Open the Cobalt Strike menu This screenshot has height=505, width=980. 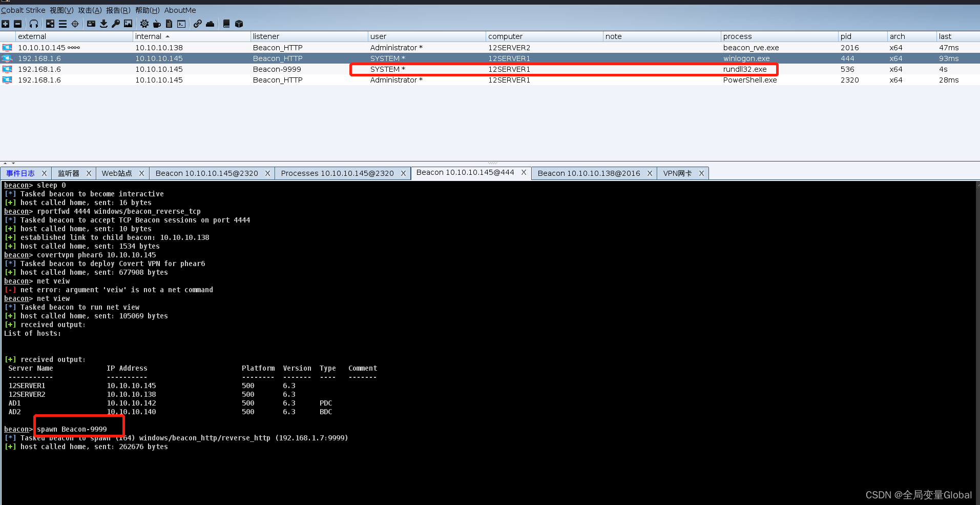23,10
